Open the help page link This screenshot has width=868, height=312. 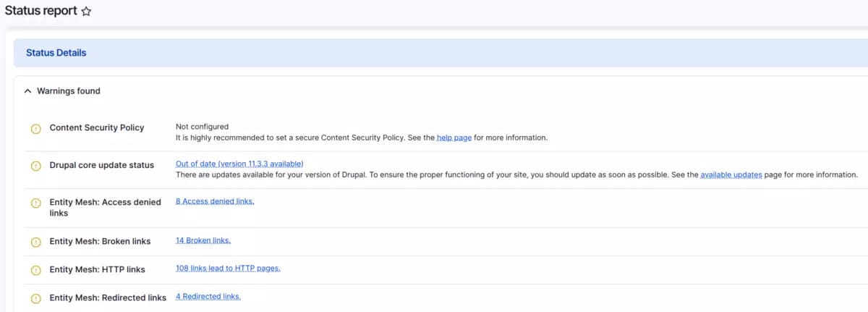point(454,138)
